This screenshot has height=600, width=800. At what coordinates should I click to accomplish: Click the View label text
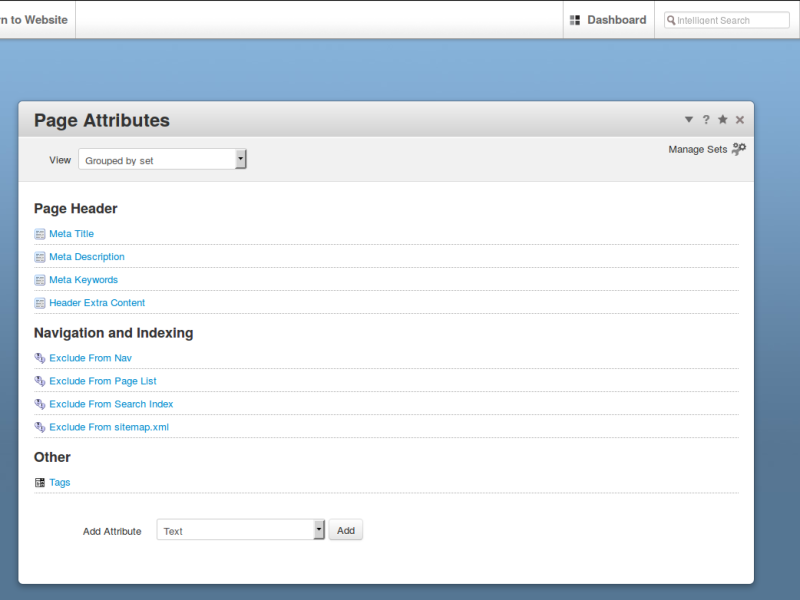pos(60,160)
